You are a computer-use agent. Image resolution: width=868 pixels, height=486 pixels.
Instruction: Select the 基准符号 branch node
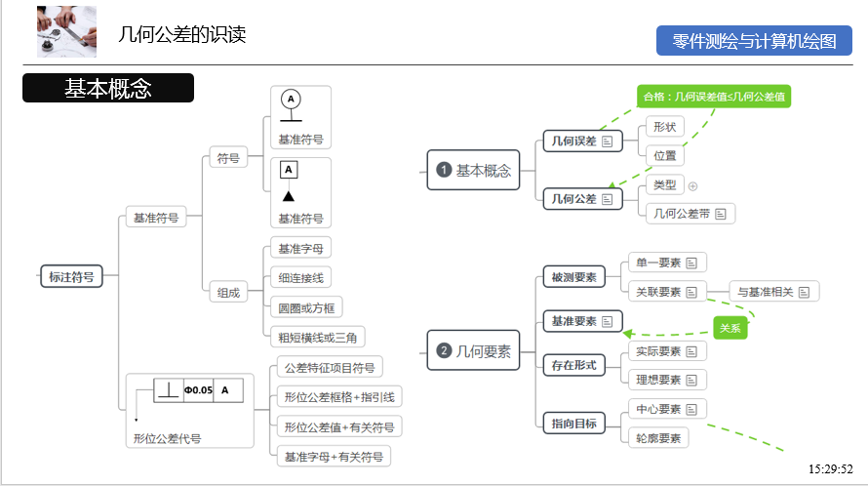[x=156, y=218]
